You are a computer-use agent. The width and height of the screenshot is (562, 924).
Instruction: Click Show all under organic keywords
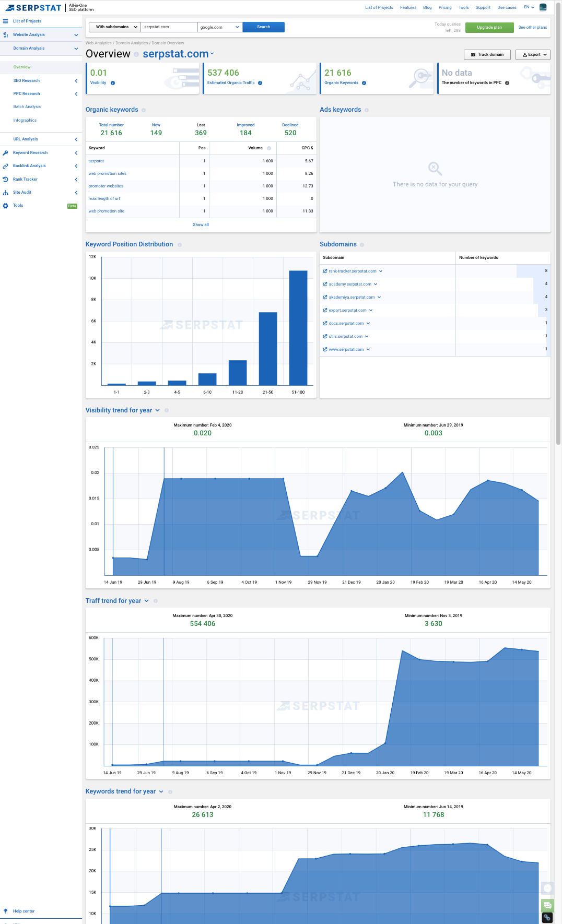[201, 225]
